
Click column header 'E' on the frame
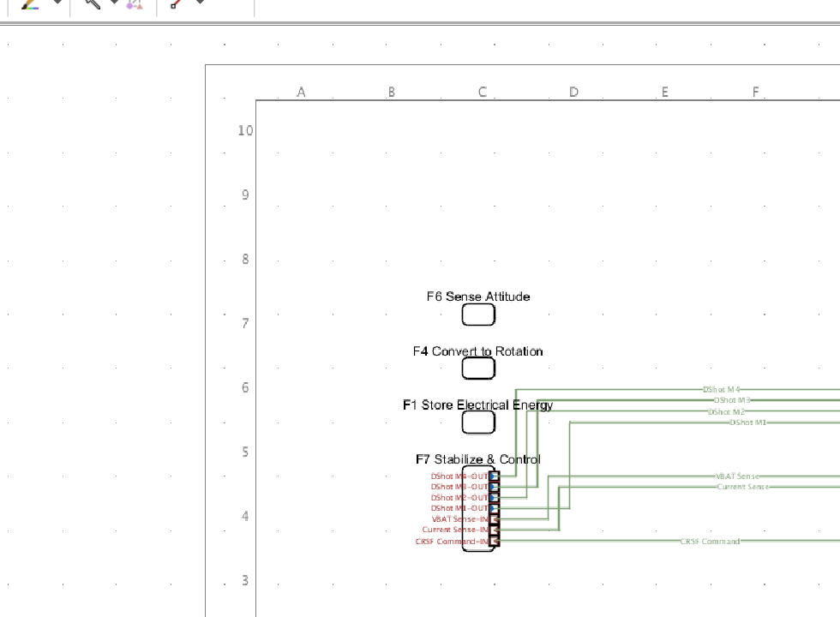pos(665,93)
